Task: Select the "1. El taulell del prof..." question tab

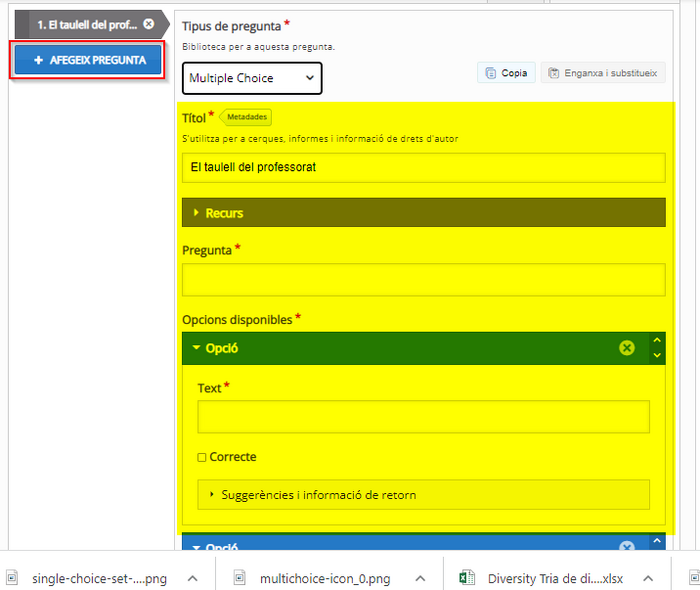Action: pos(87,25)
